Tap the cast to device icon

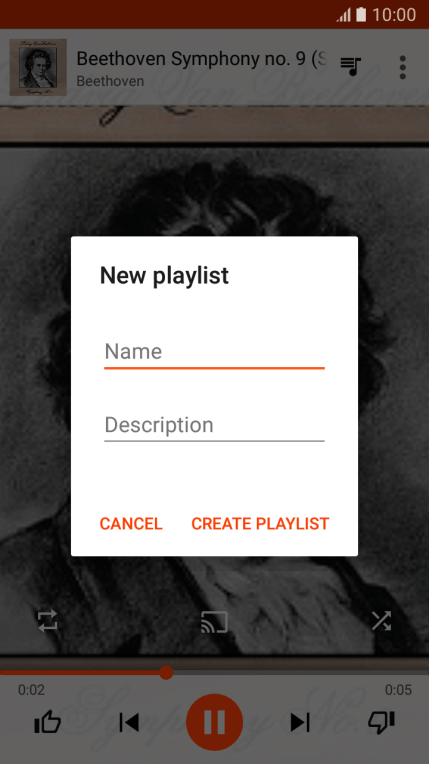click(214, 622)
